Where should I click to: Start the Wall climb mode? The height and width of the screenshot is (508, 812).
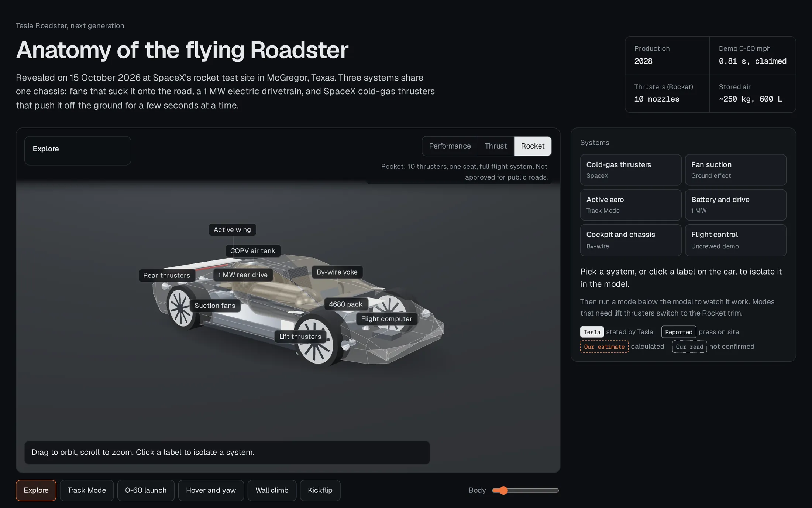click(x=272, y=491)
